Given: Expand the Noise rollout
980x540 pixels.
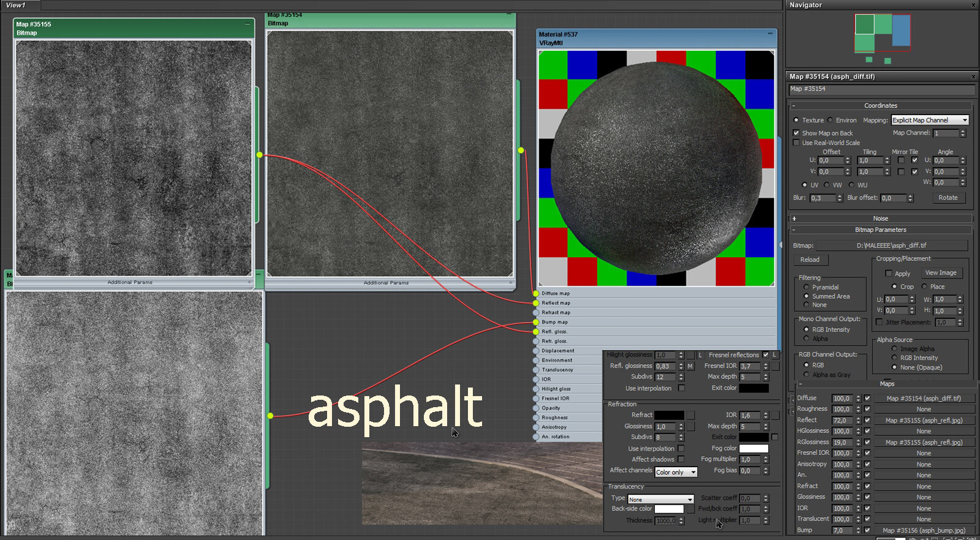Looking at the screenshot, I should pos(881,219).
